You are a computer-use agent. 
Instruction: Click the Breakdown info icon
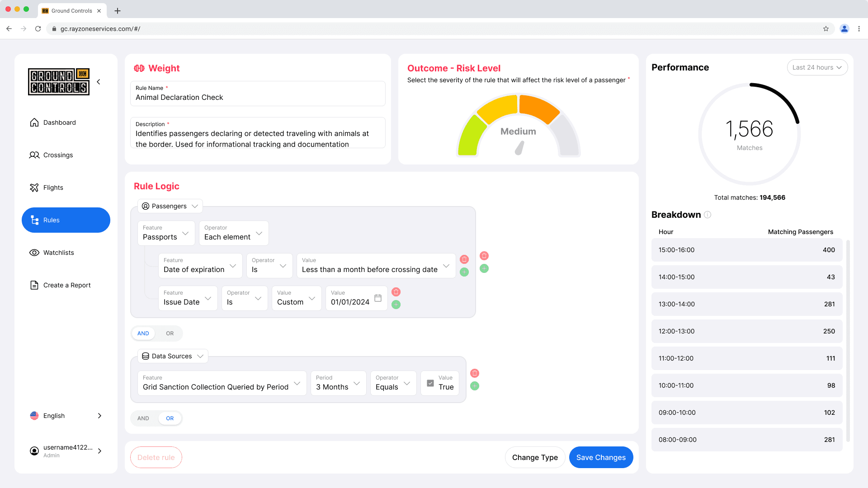708,215
